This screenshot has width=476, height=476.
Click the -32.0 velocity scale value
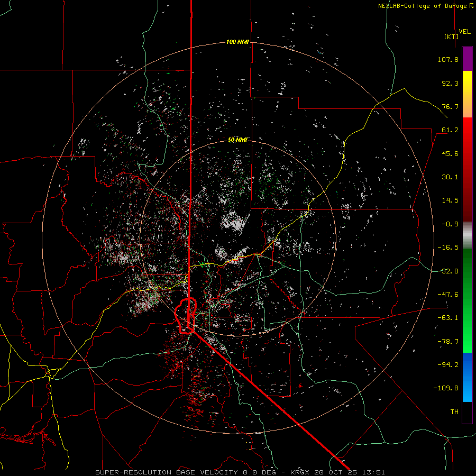(x=448, y=271)
